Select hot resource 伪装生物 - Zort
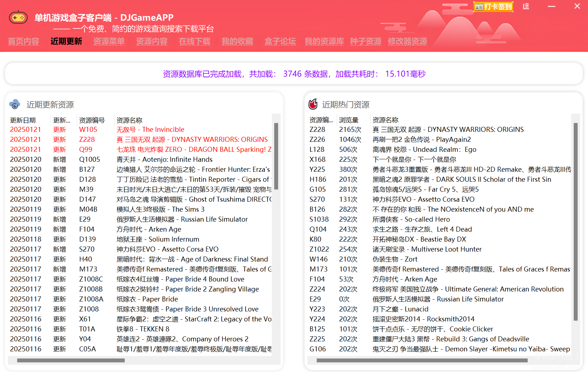 (439, 259)
